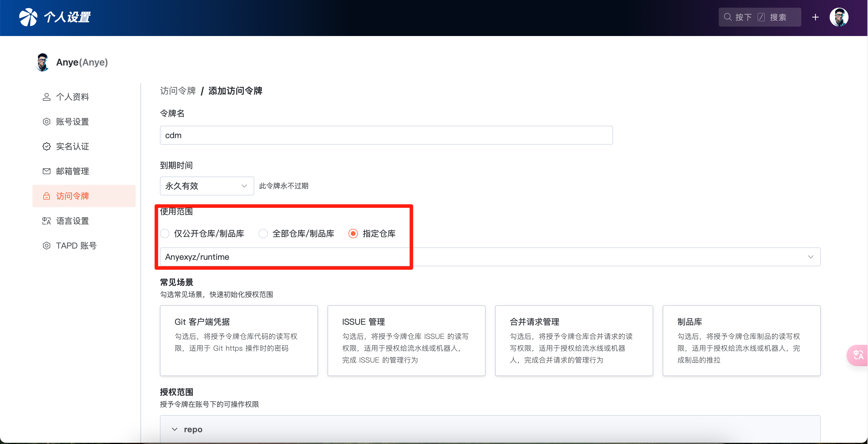Select the ISSUE 管理 scenario card
This screenshot has height=444, width=868.
click(x=406, y=340)
